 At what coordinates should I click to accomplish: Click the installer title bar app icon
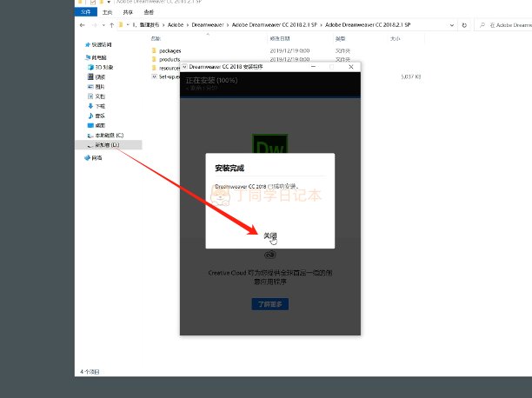coord(184,67)
